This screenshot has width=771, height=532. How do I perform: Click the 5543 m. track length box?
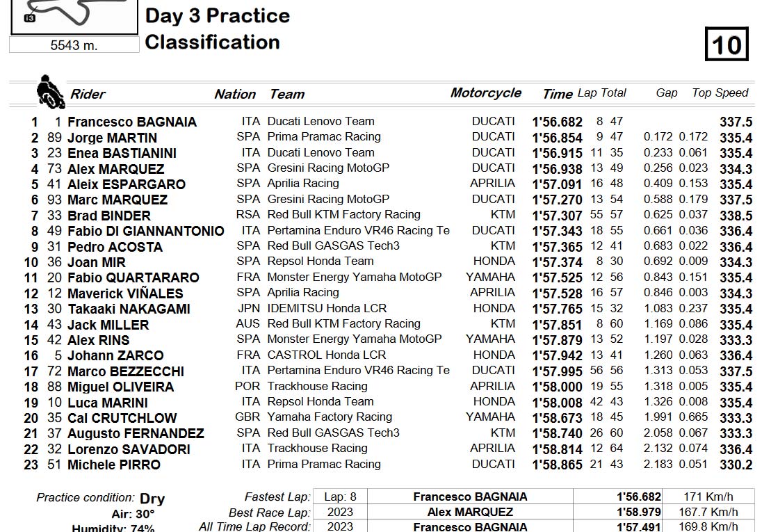pyautogui.click(x=74, y=45)
